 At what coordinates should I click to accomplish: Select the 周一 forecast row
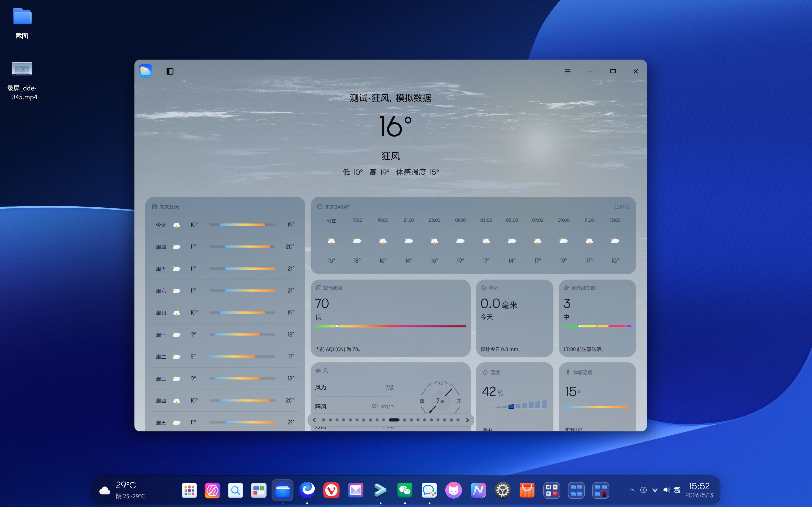pyautogui.click(x=225, y=335)
